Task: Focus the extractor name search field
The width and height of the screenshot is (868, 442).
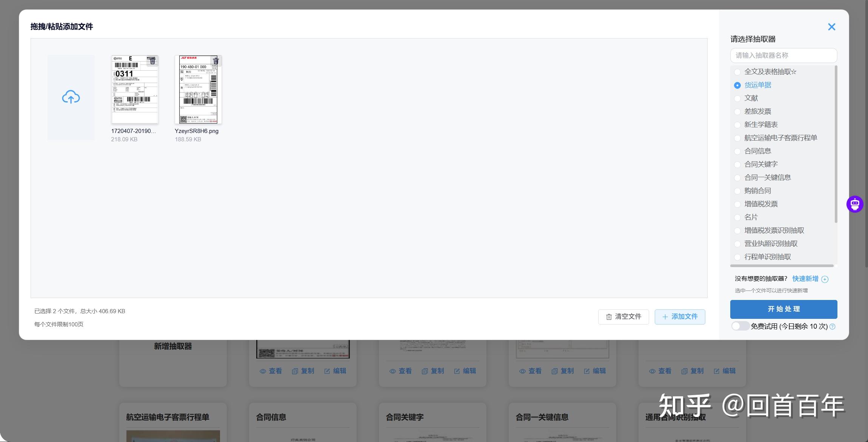Action: (783, 56)
